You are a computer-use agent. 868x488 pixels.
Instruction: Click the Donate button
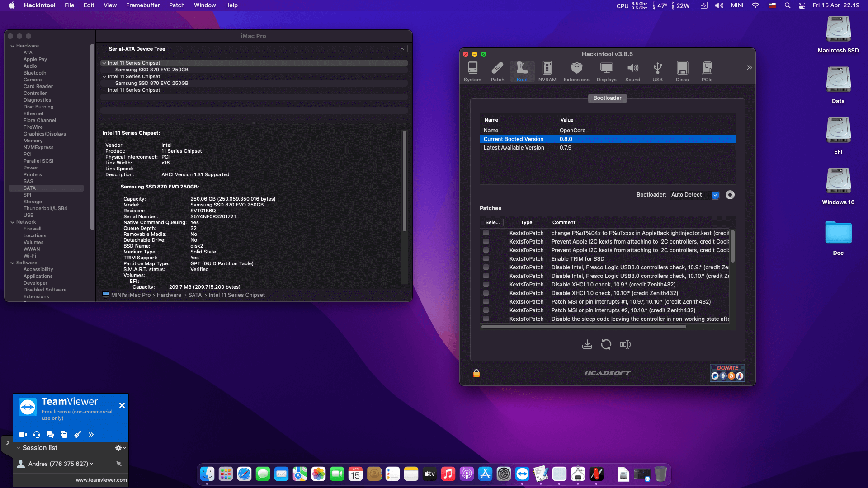pyautogui.click(x=727, y=372)
